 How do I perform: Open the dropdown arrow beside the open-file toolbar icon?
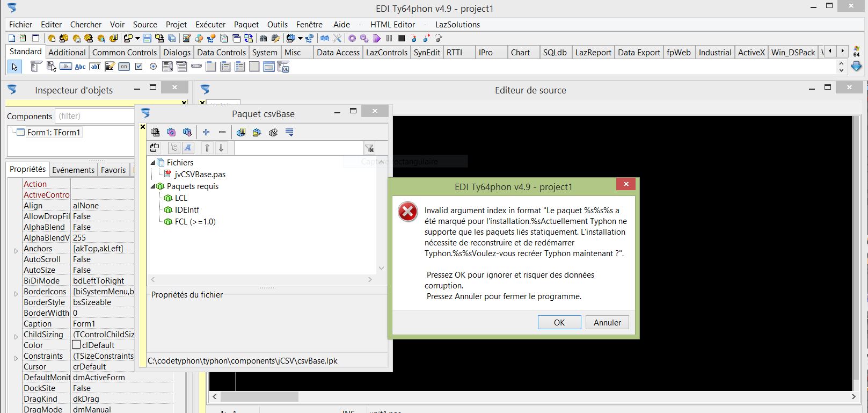[137, 38]
